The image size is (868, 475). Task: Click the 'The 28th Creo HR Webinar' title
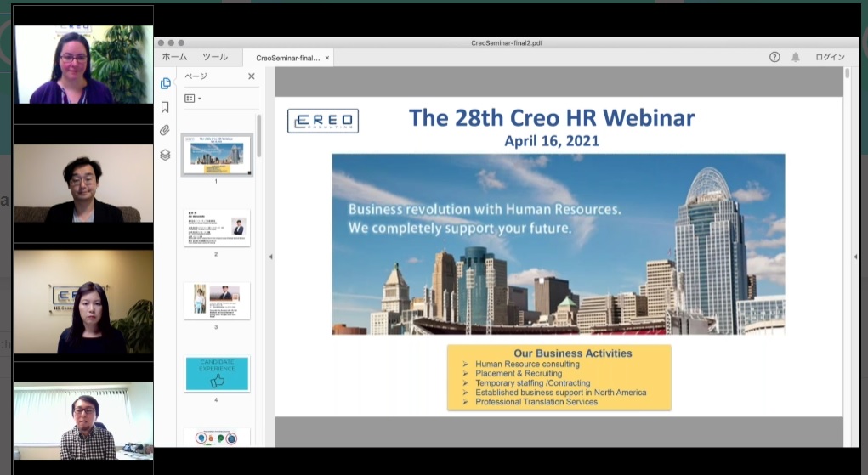point(552,118)
